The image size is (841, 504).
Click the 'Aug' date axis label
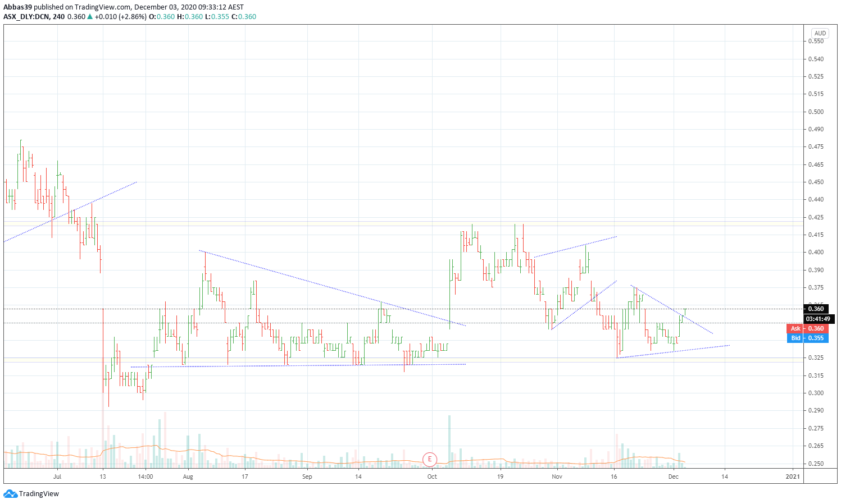[188, 476]
